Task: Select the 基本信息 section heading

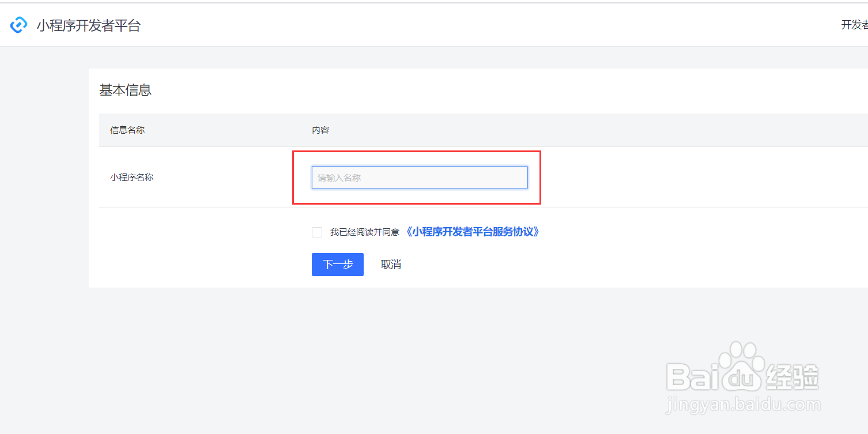Action: coord(126,90)
